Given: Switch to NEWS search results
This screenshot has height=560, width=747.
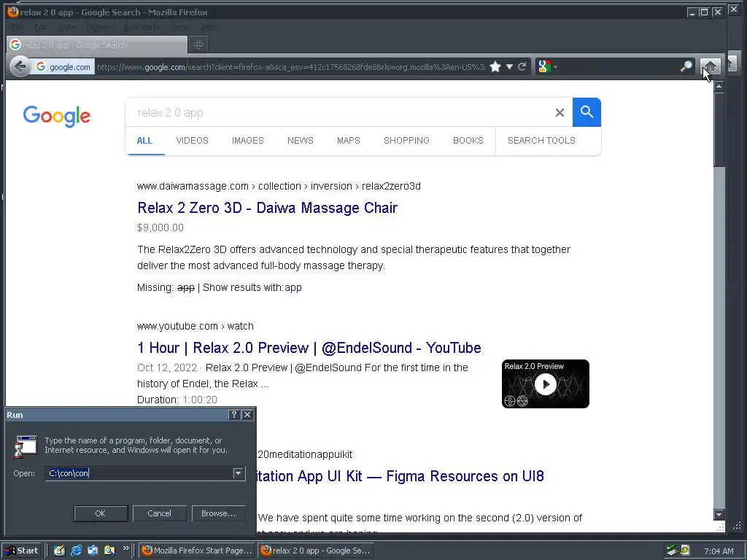Looking at the screenshot, I should (300, 141).
